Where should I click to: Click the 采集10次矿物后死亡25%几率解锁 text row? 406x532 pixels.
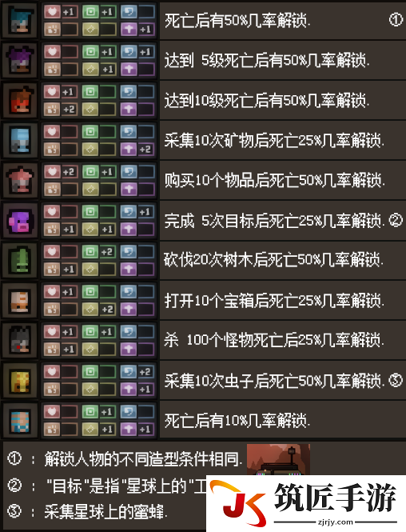tap(274, 141)
